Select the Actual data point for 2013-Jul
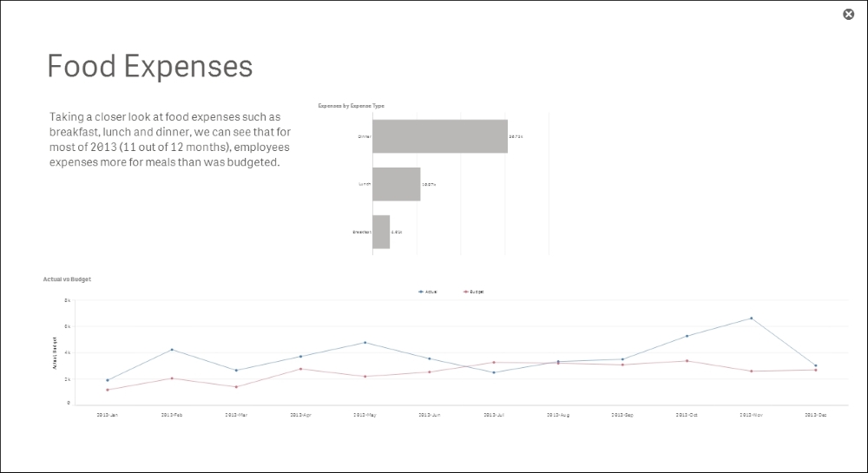 (x=494, y=372)
